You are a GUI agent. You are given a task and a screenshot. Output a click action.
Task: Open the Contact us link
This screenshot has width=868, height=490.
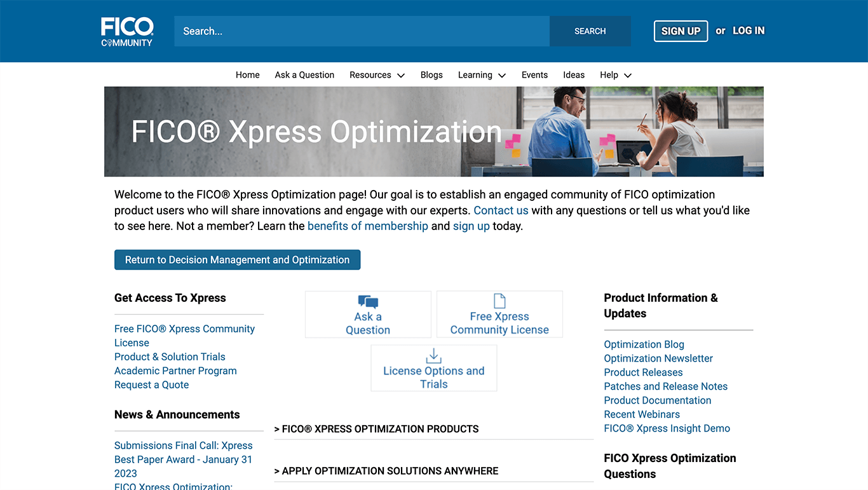(501, 210)
